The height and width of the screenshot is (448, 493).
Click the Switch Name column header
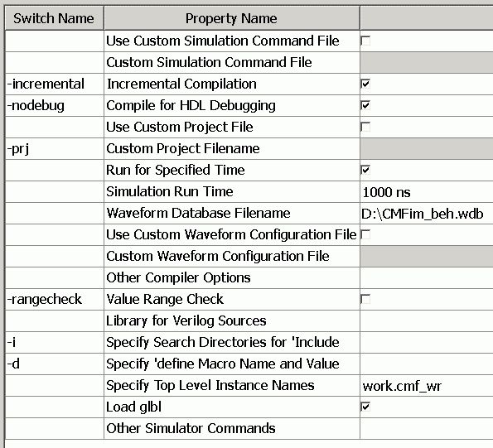pos(54,18)
